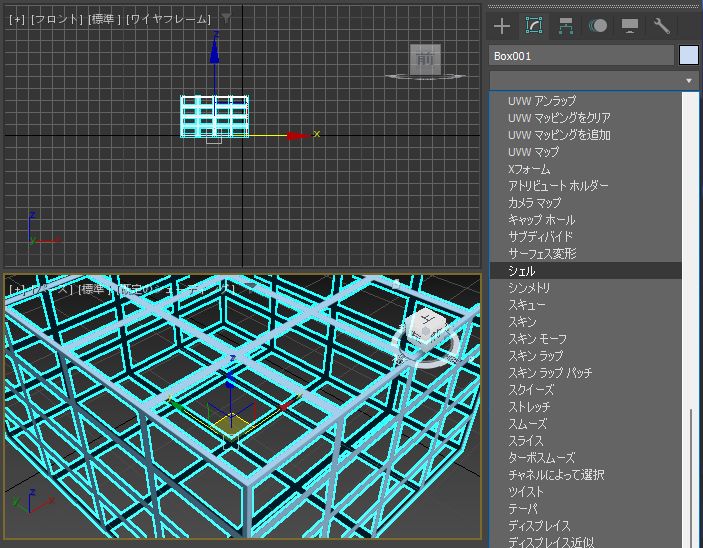Pick the ストレッチ entry
Screen dimensions: 703x548
pyautogui.click(x=529, y=407)
